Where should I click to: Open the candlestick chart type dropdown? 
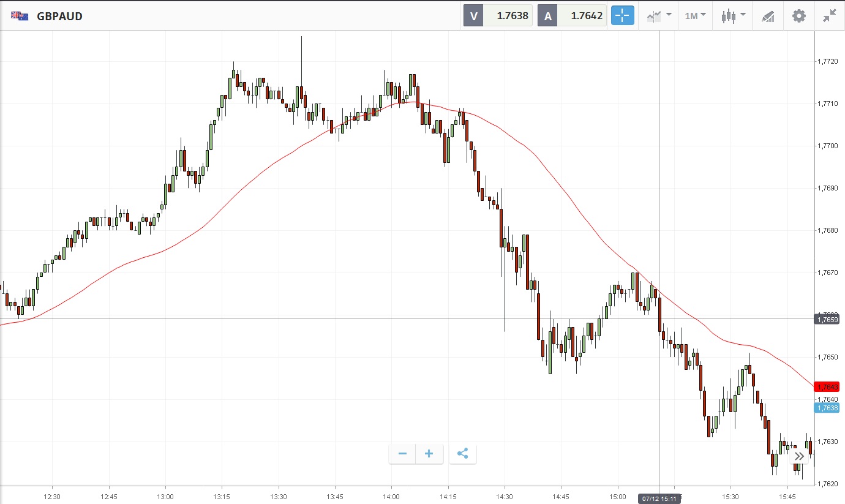pyautogui.click(x=732, y=16)
